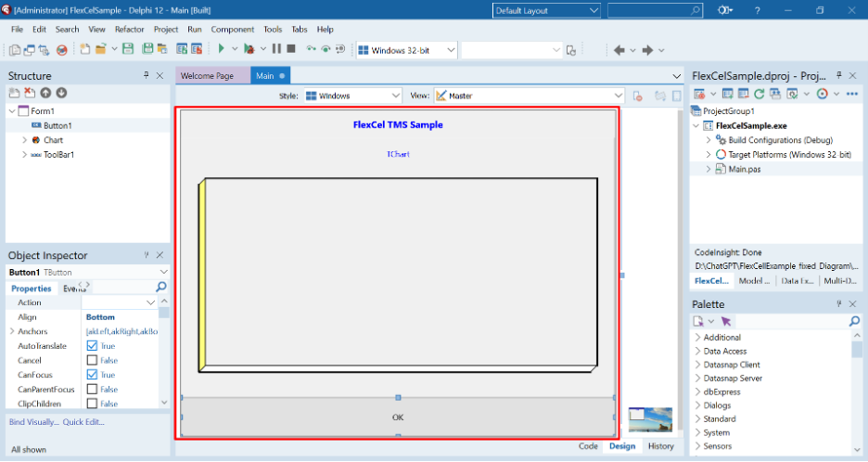This screenshot has height=462, width=868.
Task: Click the Trace Into debug icon
Action: (311, 49)
